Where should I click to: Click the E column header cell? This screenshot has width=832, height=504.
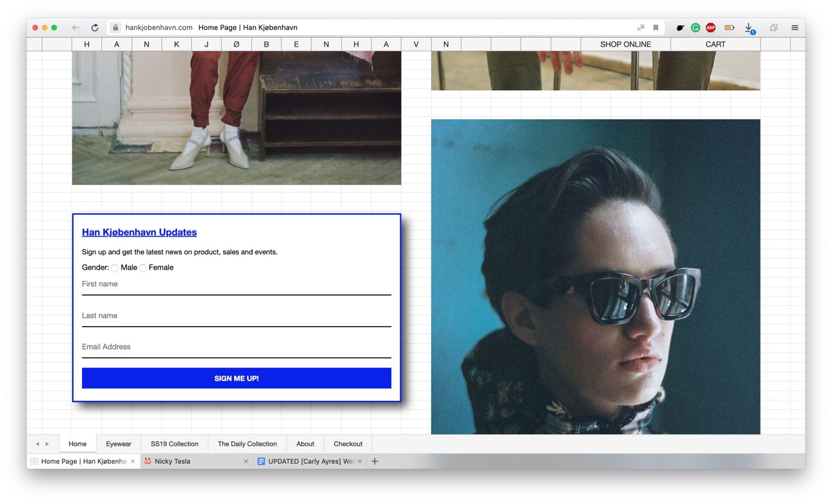[x=296, y=44]
